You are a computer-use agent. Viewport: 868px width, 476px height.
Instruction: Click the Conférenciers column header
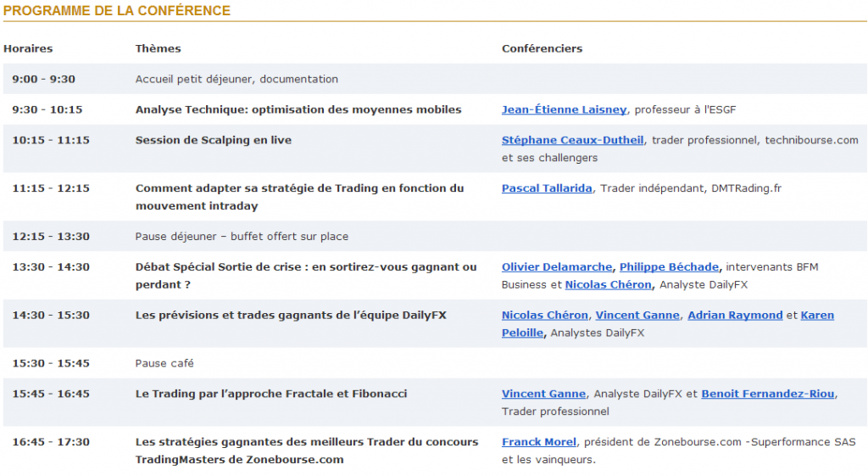[x=542, y=48]
